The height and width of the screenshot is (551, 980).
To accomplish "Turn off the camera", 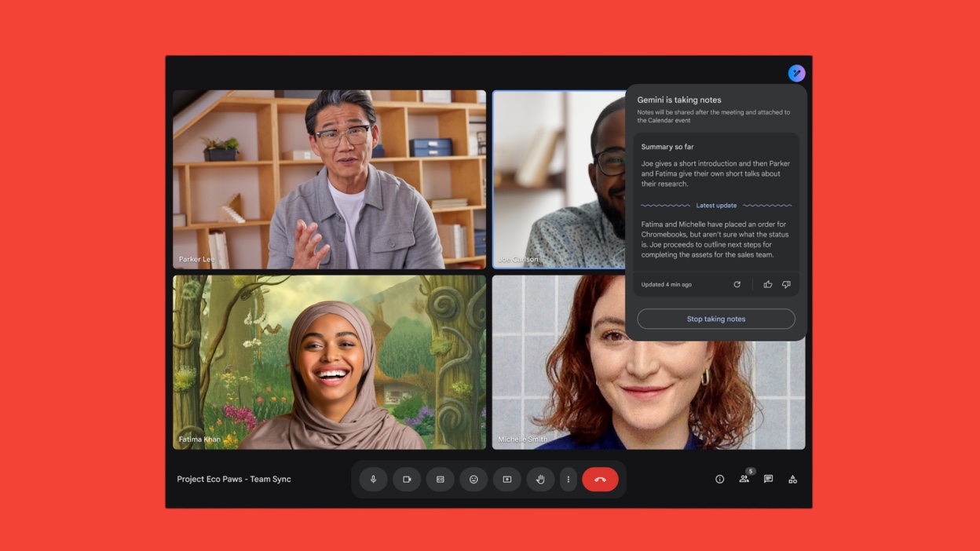I will tap(407, 480).
